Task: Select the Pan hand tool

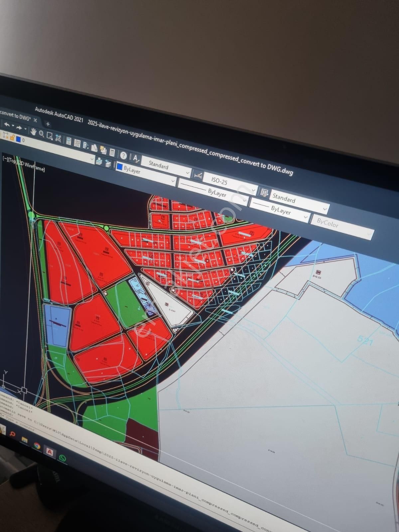Action: click(33, 131)
